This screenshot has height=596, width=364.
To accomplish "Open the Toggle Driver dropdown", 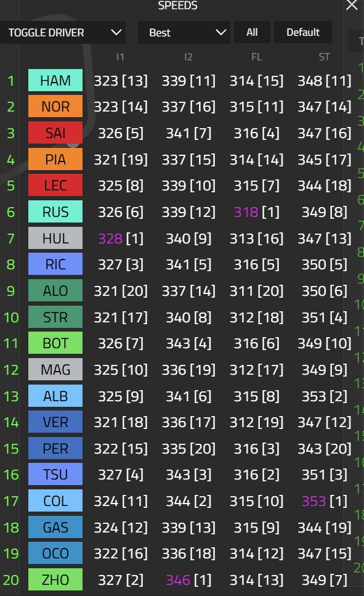I will 63,33.
